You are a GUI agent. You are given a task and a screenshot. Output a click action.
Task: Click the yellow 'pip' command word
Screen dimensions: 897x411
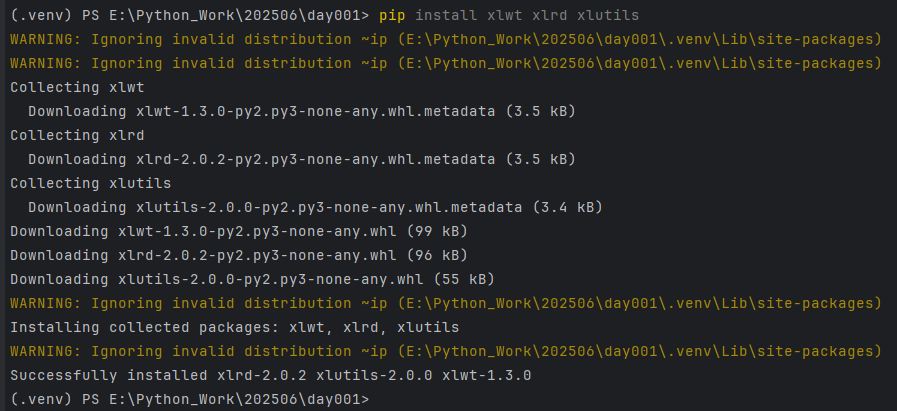point(392,15)
